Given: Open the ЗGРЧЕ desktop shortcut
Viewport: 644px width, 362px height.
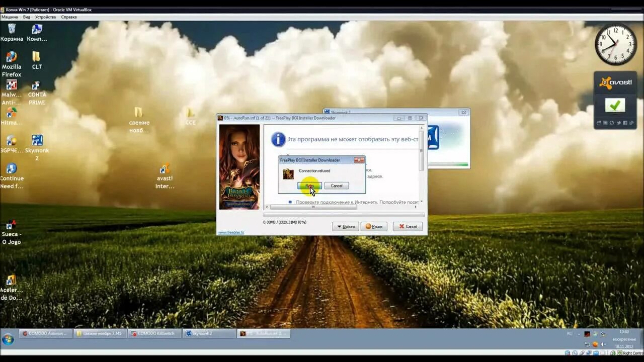Looking at the screenshot, I should pos(12,144).
